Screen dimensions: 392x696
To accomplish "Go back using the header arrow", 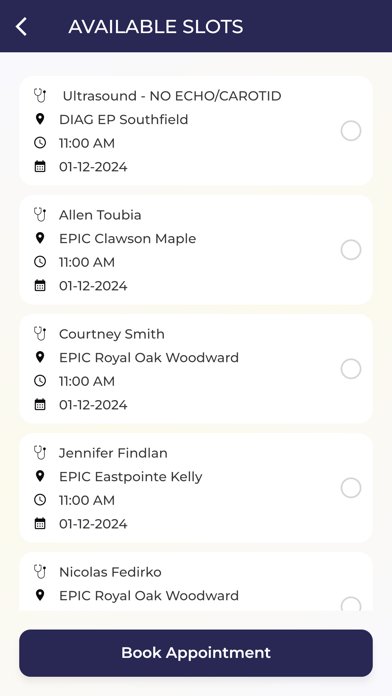I will point(21,27).
